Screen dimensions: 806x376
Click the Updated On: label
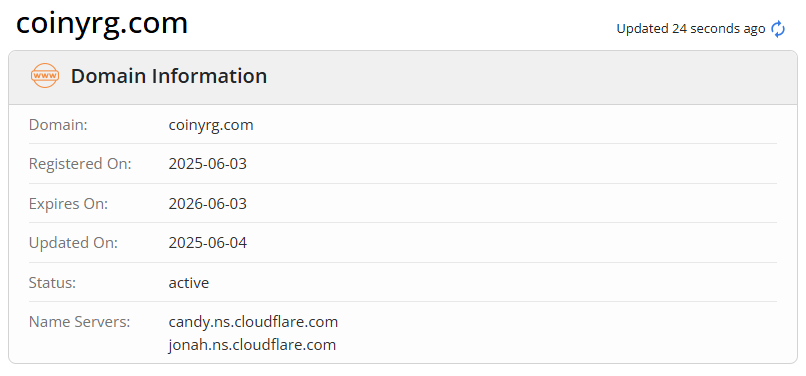74,243
